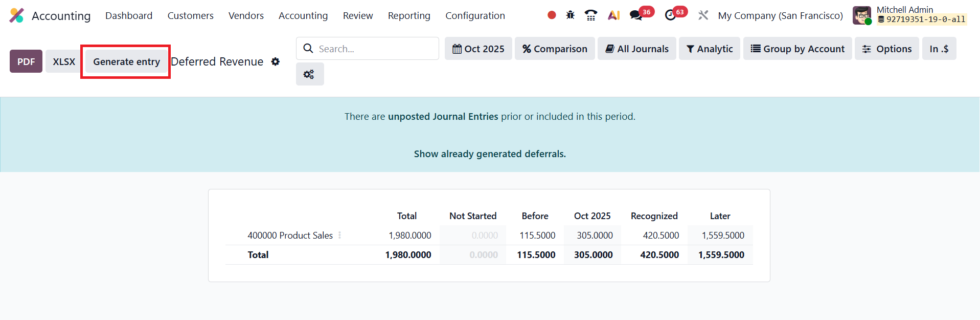The height and width of the screenshot is (320, 980).
Task: Click the Accounting app logo icon
Action: coord(16,15)
